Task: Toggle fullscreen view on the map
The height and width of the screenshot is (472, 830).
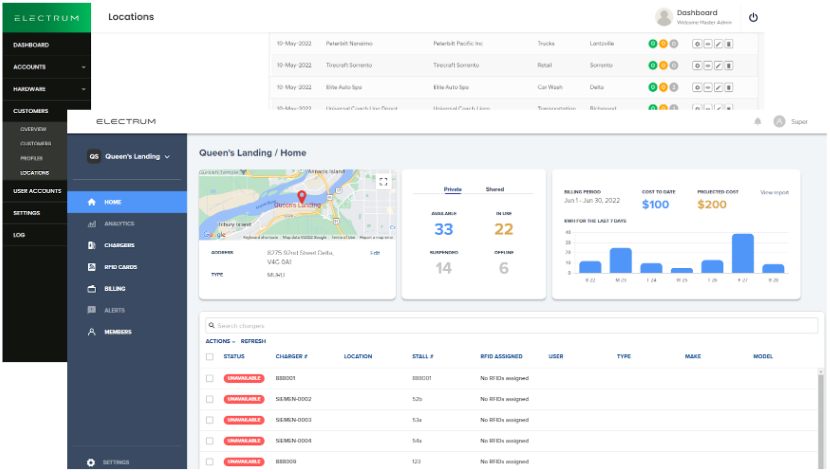Action: (x=383, y=181)
